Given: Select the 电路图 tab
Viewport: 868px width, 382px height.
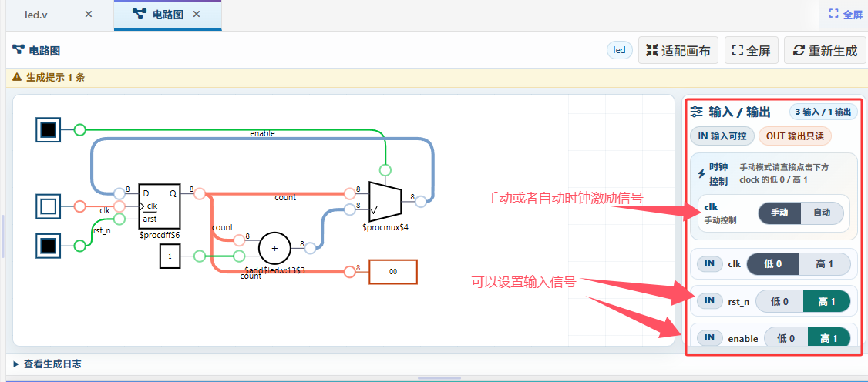Looking at the screenshot, I should coord(168,15).
